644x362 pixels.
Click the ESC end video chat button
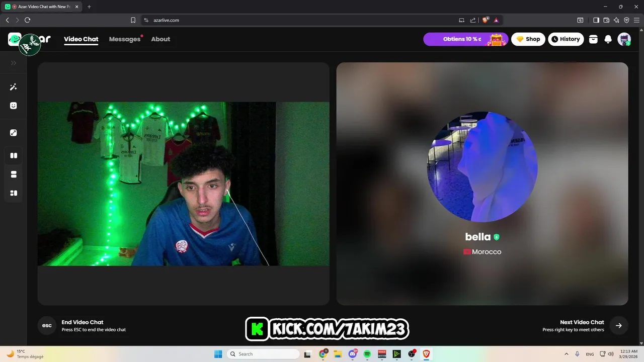point(47,325)
